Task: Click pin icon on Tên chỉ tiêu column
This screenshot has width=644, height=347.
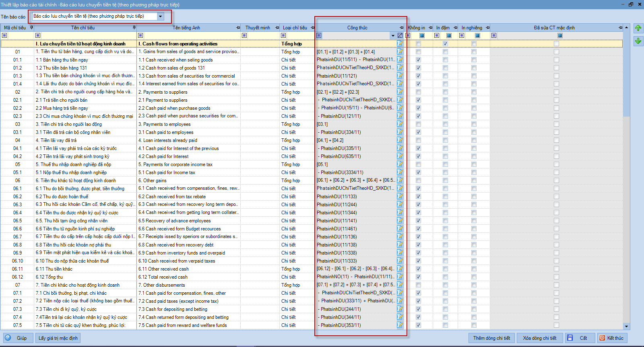Action: (134, 28)
